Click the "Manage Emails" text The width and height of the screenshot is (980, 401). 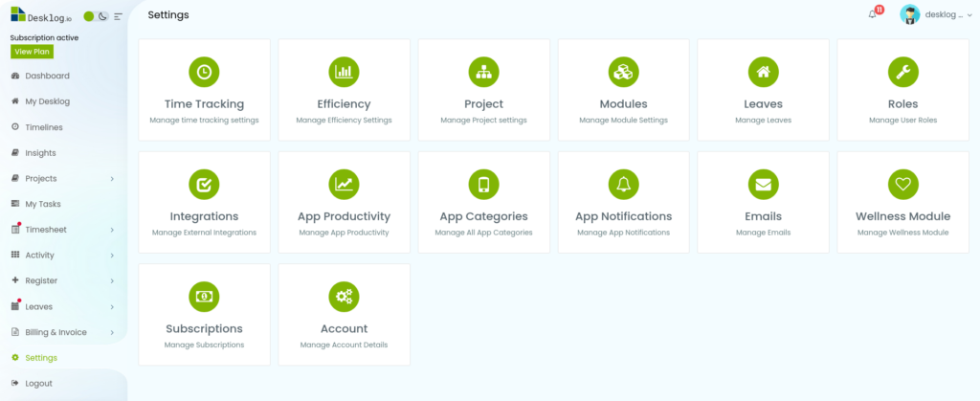(763, 233)
